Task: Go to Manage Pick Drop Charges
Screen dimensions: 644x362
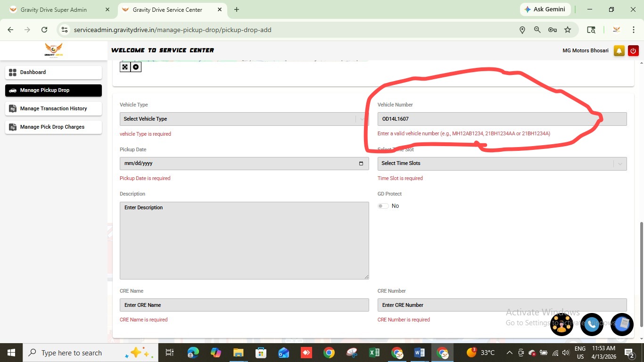Action: pyautogui.click(x=53, y=127)
